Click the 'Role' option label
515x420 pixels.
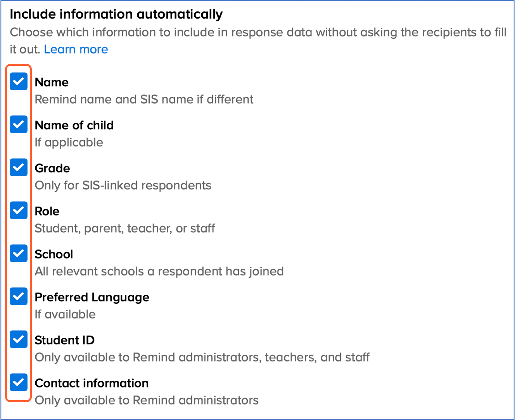click(x=47, y=212)
